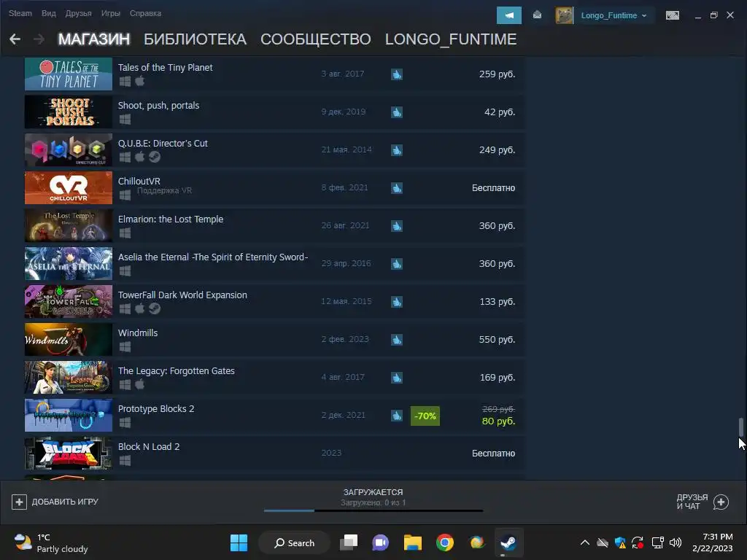
Task: Open File Explorer from the taskbar
Action: [413, 542]
